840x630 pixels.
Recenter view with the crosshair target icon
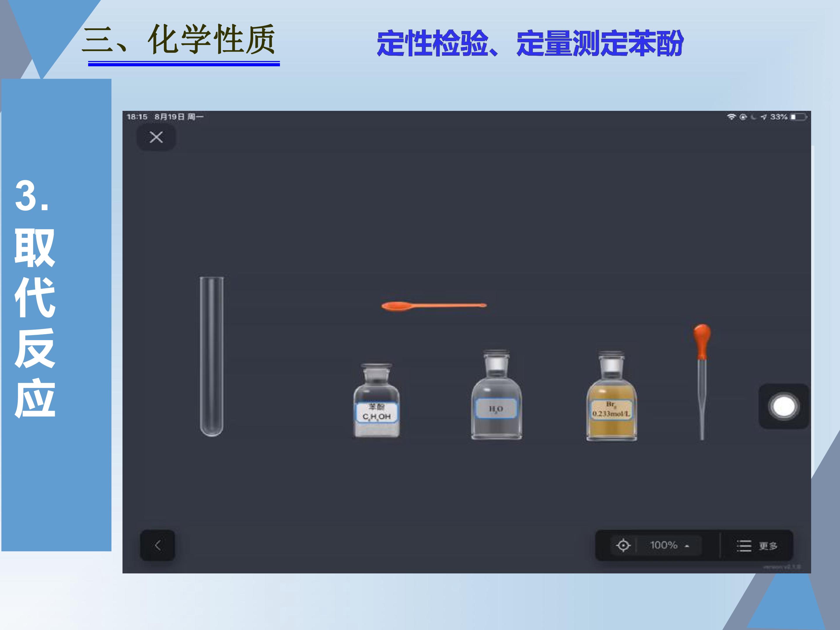(623, 545)
